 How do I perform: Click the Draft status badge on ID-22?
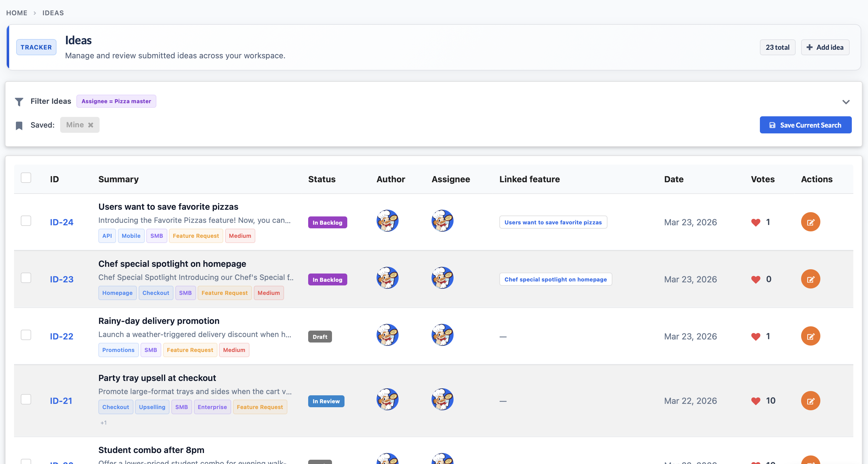[x=320, y=337]
